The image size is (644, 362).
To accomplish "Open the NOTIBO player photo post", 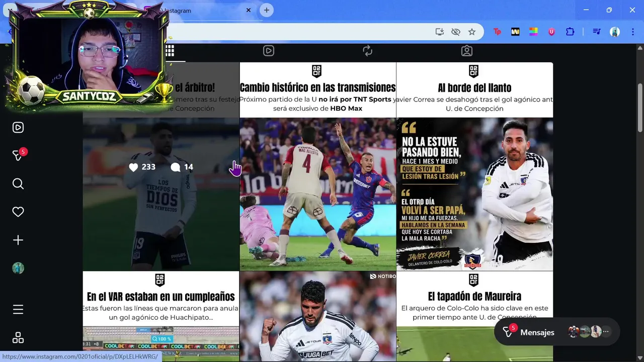I will [x=318, y=316].
